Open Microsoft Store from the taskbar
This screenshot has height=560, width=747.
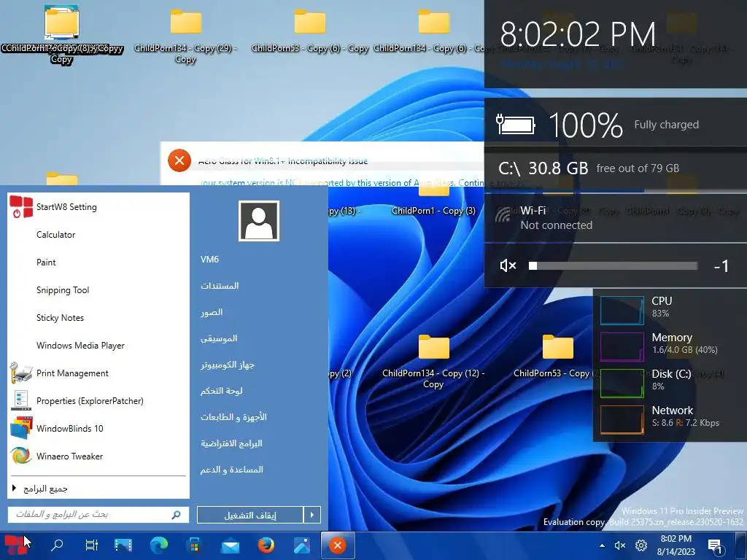click(194, 545)
